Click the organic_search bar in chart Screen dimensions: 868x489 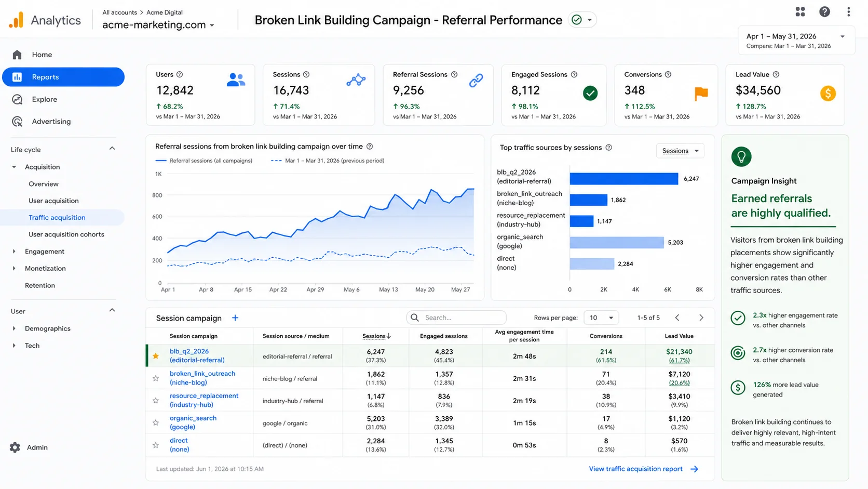click(617, 243)
